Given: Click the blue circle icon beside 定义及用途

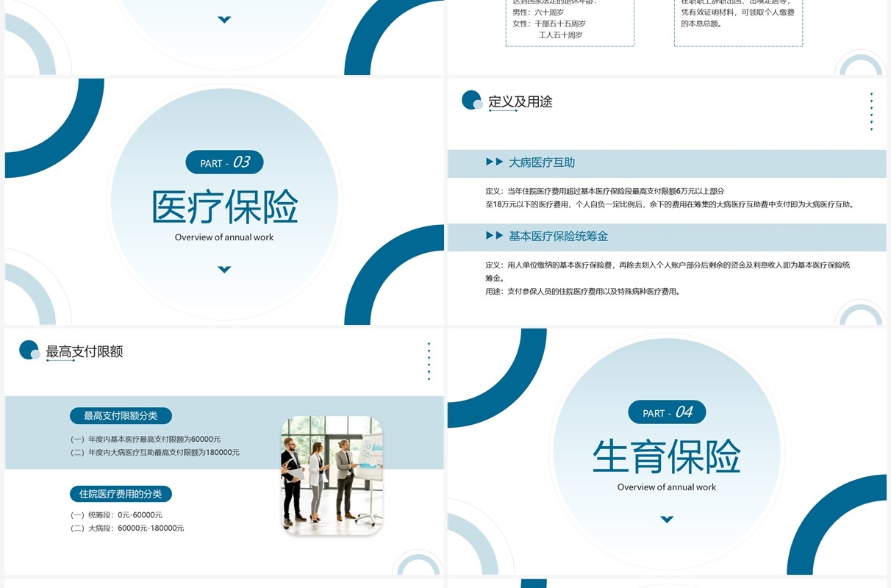Looking at the screenshot, I should (472, 101).
